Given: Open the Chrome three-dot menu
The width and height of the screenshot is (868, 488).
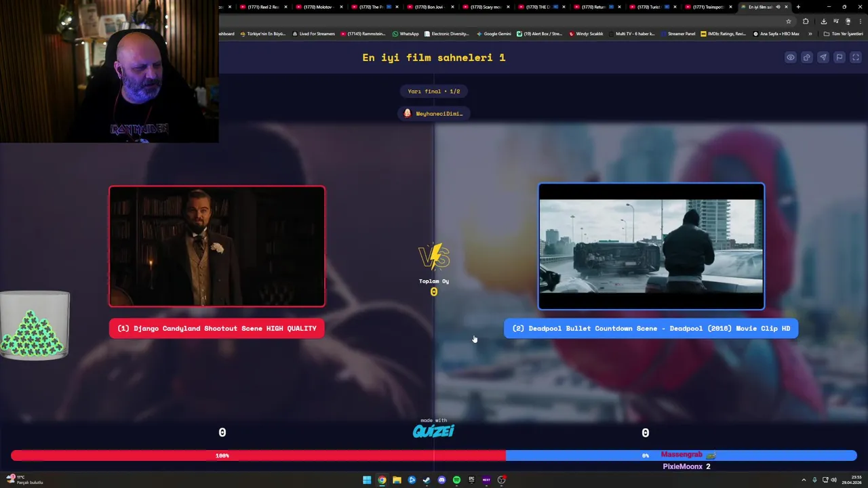Looking at the screenshot, I should pyautogui.click(x=860, y=21).
